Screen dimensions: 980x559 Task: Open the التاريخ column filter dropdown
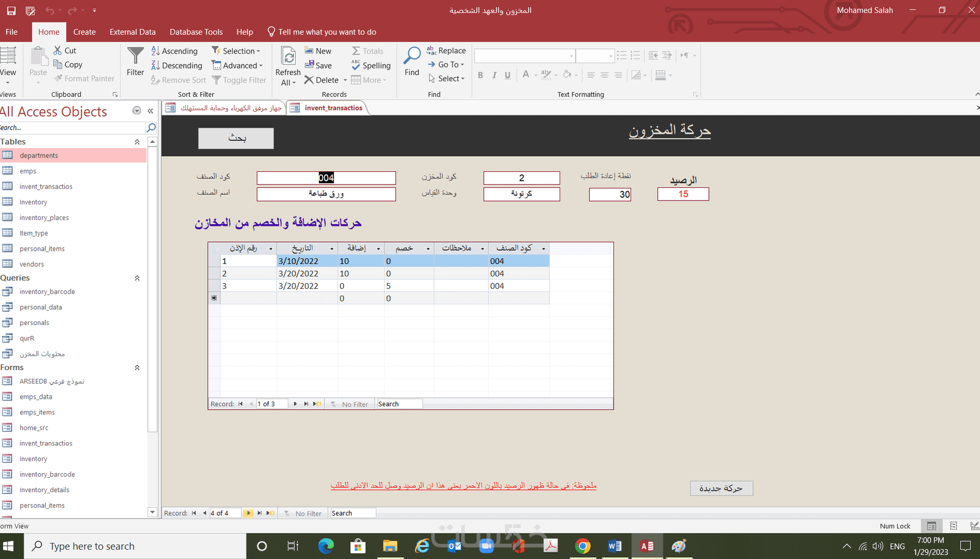pos(332,248)
